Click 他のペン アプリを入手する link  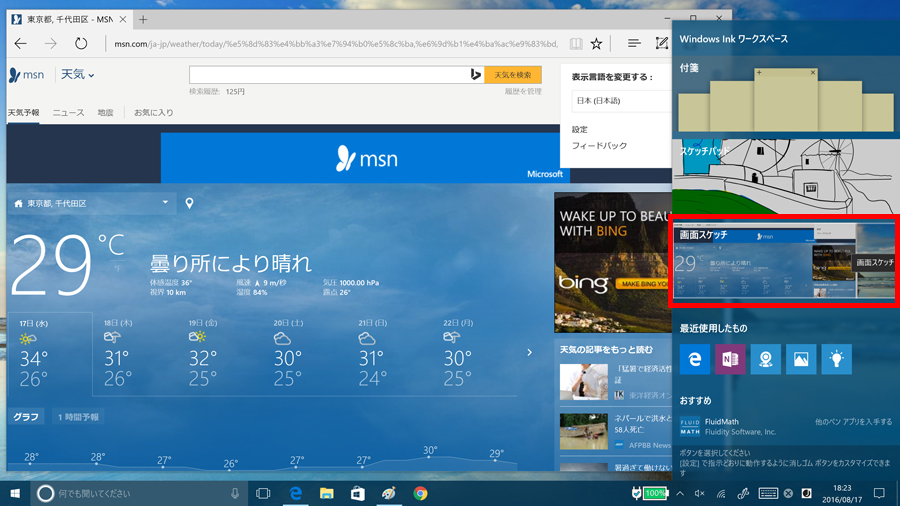pos(853,422)
